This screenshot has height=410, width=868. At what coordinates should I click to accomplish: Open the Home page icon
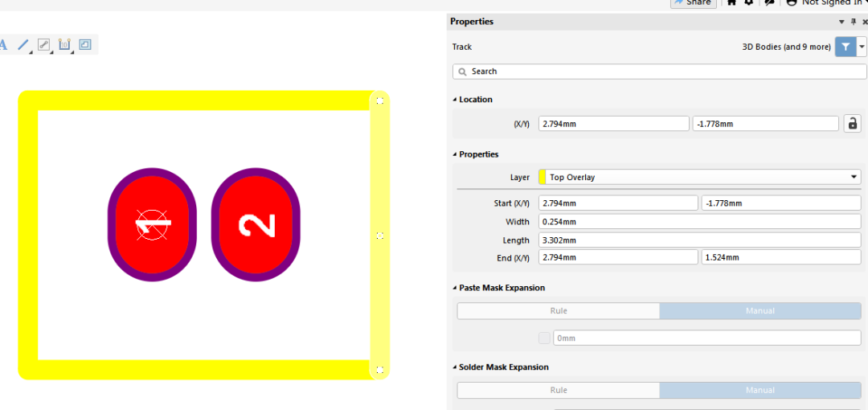point(732,2)
